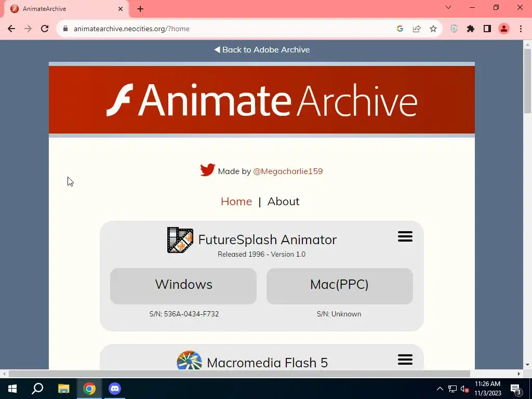Open the Windows Start menu
This screenshot has height=399, width=532.
tap(12, 389)
